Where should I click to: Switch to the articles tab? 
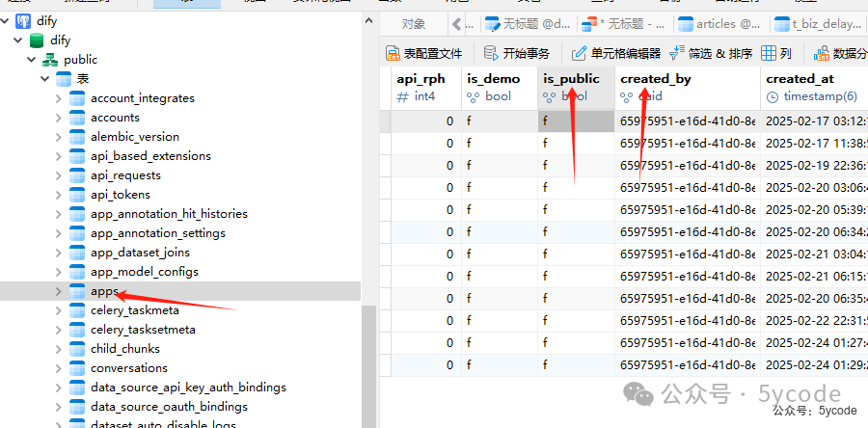719,24
